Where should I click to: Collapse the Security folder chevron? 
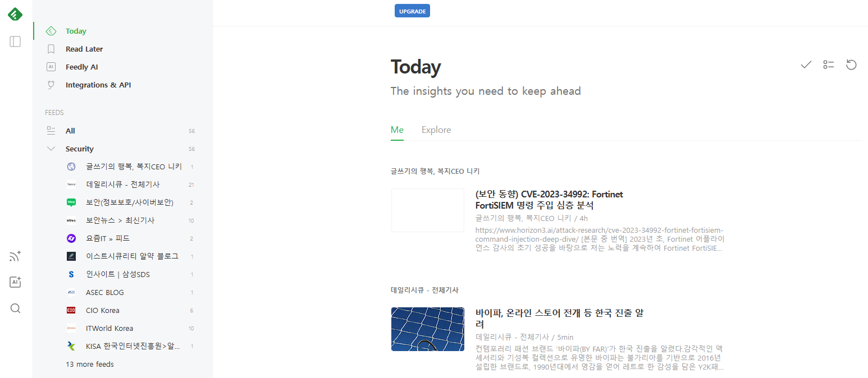pyautogui.click(x=51, y=149)
